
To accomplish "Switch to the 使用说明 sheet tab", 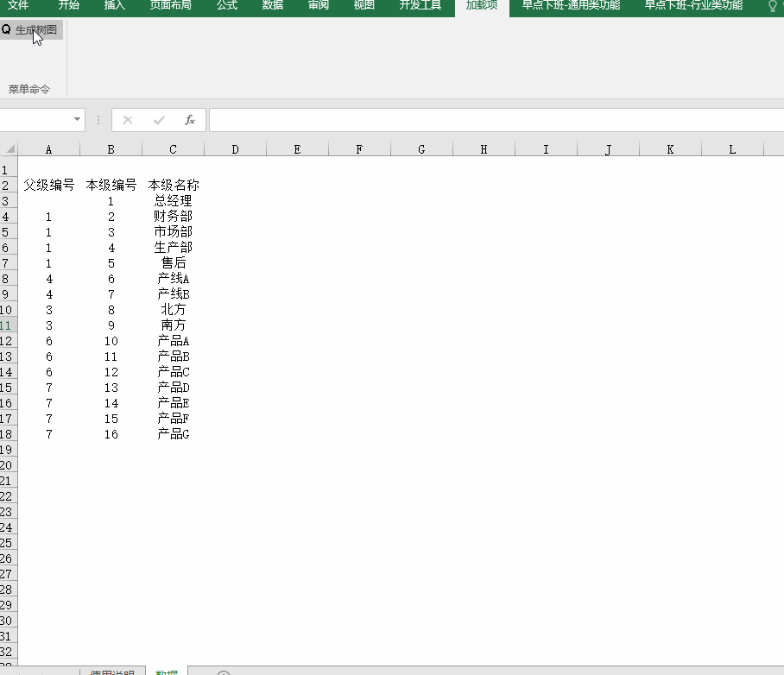I will tap(112, 672).
